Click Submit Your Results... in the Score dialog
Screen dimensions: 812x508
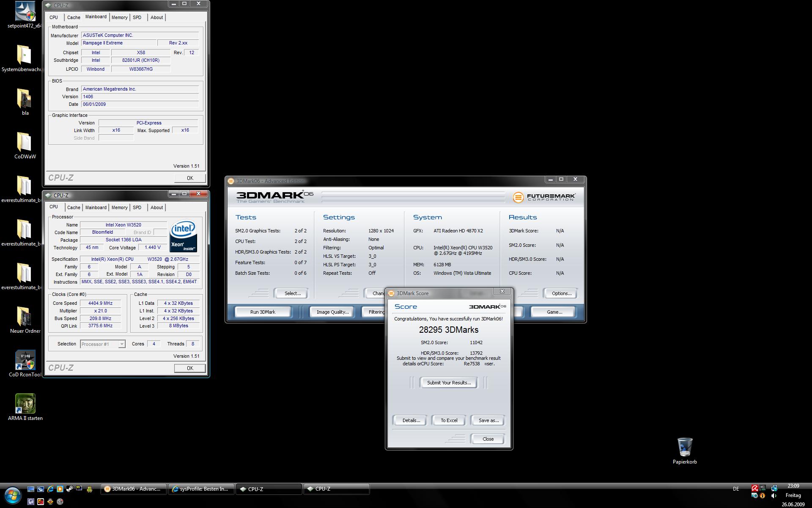(x=449, y=383)
